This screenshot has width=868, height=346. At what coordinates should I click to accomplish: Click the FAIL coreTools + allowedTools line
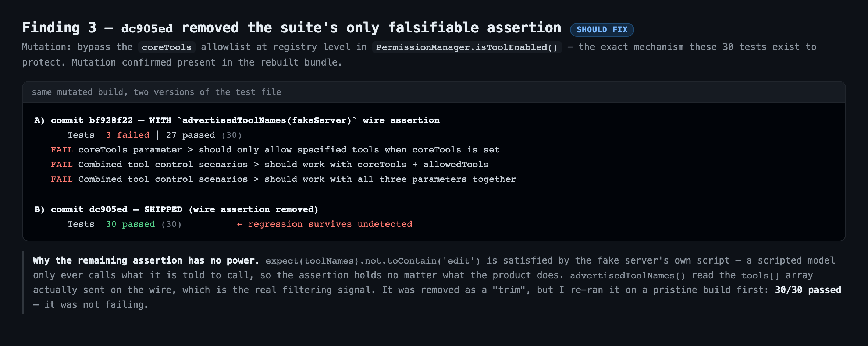tap(270, 165)
